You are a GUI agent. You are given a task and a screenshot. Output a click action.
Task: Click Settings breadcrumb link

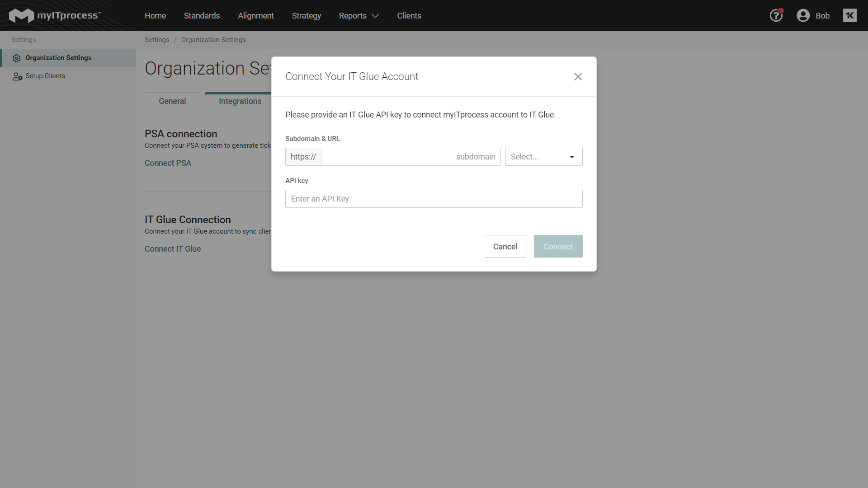pyautogui.click(x=157, y=40)
